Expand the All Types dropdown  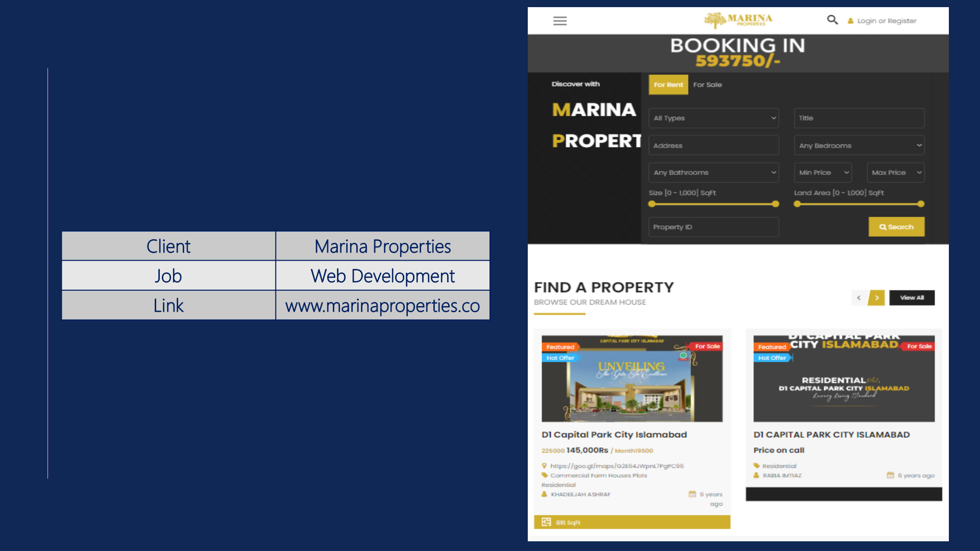point(713,118)
